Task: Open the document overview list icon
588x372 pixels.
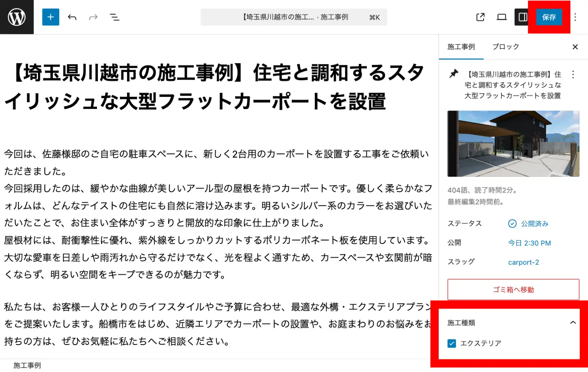Action: 114,17
